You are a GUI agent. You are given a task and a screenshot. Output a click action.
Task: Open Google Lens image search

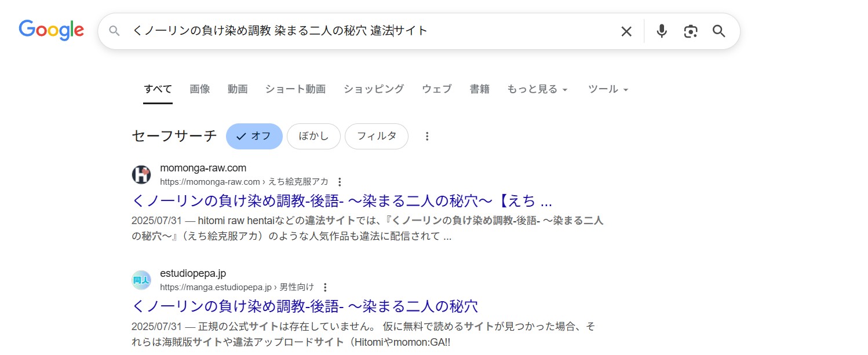(690, 31)
